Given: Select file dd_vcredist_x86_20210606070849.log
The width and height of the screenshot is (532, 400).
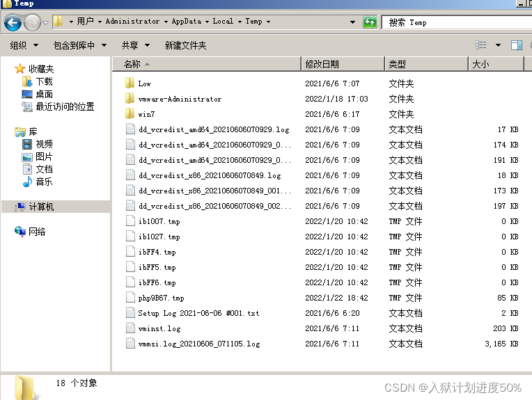Looking at the screenshot, I should coord(210,175).
